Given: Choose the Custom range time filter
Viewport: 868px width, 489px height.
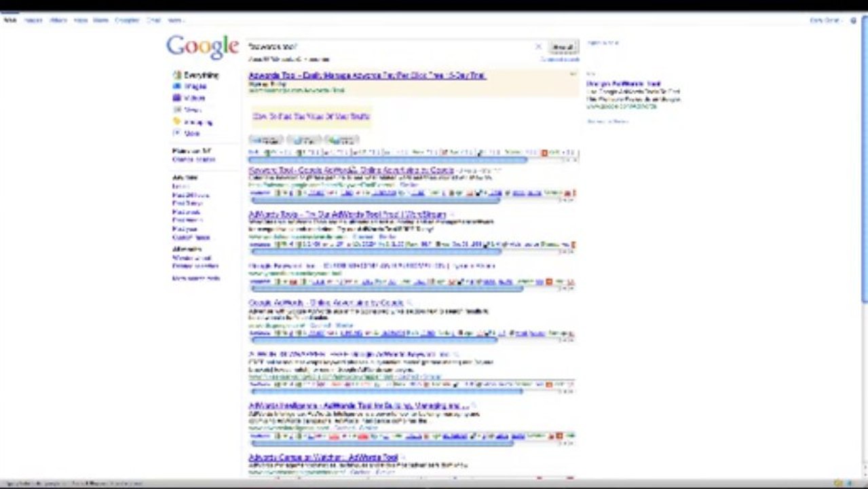Looking at the screenshot, I should tap(191, 238).
